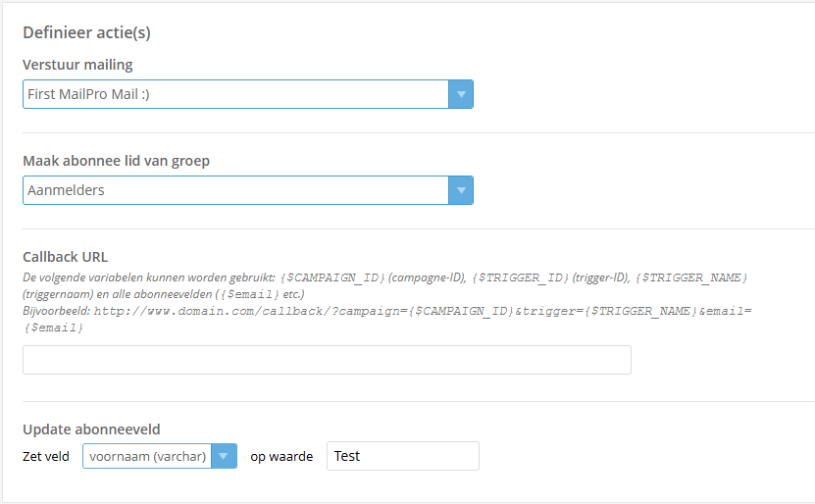Click the Callback URL section label

[65, 257]
